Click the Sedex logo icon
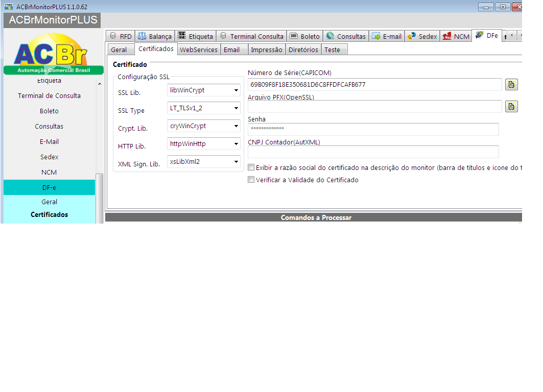 coord(411,36)
